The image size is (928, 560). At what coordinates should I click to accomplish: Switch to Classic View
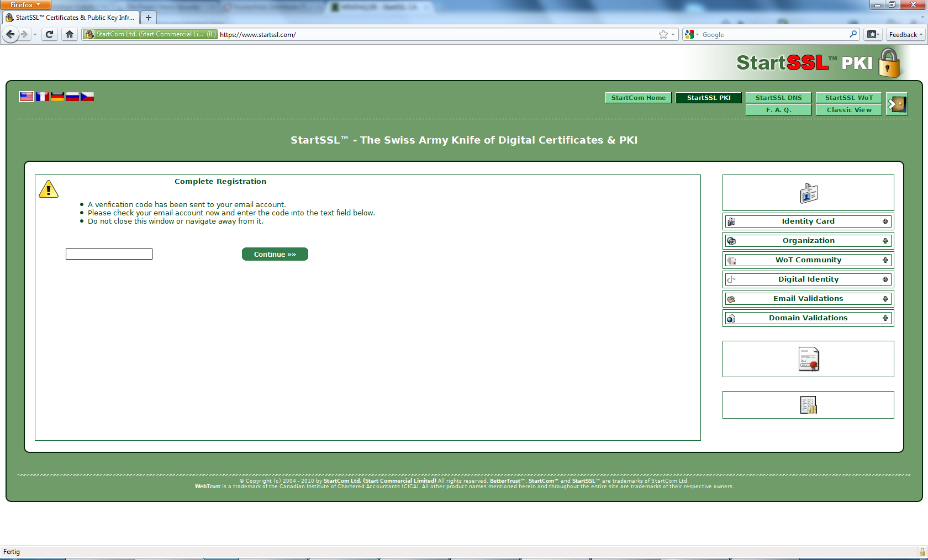(849, 110)
